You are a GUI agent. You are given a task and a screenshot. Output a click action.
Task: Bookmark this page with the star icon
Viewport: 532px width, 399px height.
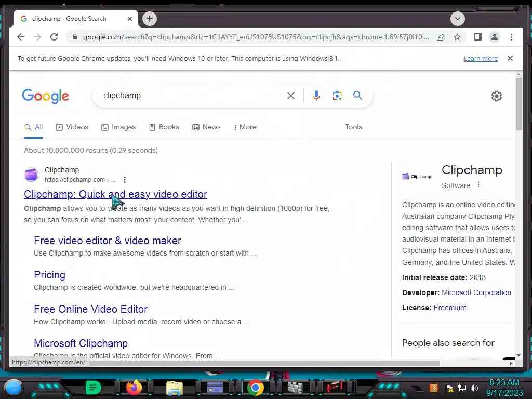[x=457, y=37]
